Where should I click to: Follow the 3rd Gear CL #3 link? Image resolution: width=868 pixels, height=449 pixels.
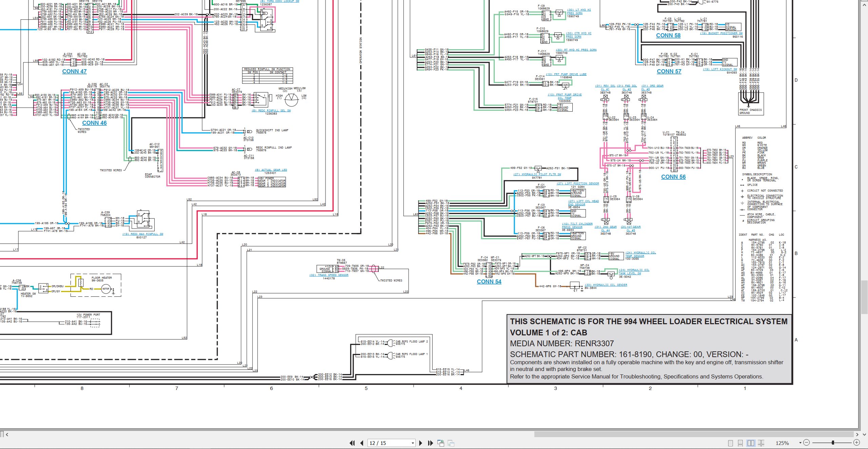point(652,87)
